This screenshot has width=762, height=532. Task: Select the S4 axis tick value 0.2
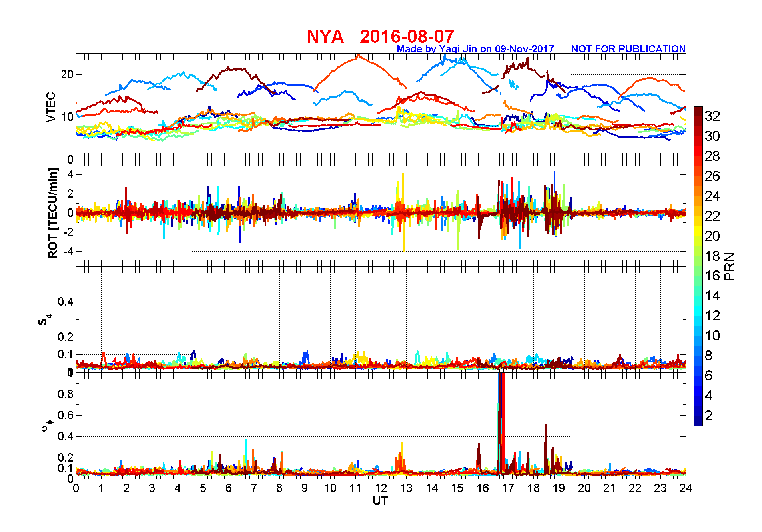pos(66,337)
